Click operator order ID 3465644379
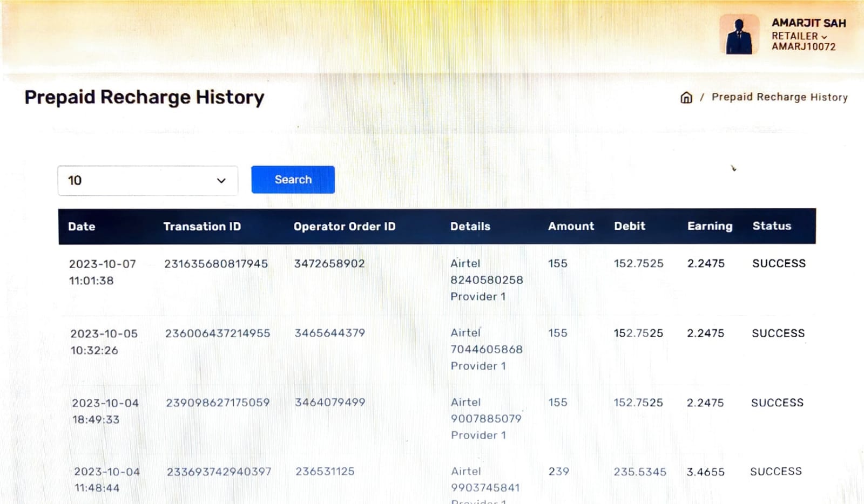 [329, 333]
